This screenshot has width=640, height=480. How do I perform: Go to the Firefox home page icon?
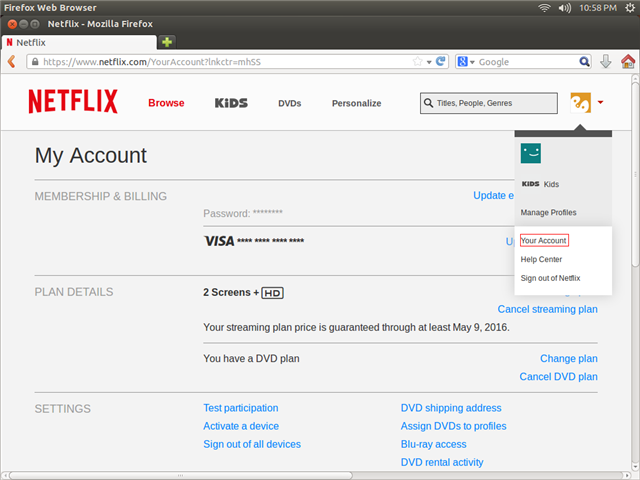[628, 62]
